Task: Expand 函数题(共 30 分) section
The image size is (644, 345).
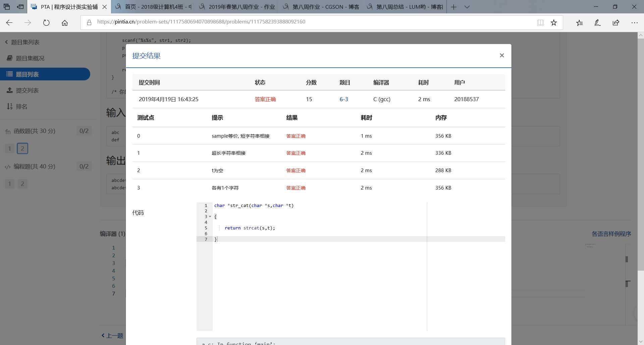Action: click(x=34, y=131)
